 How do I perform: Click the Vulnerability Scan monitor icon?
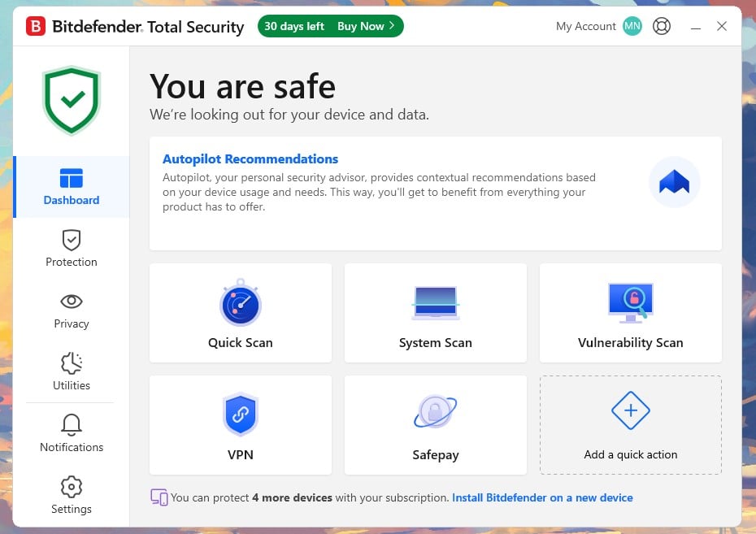pyautogui.click(x=631, y=303)
